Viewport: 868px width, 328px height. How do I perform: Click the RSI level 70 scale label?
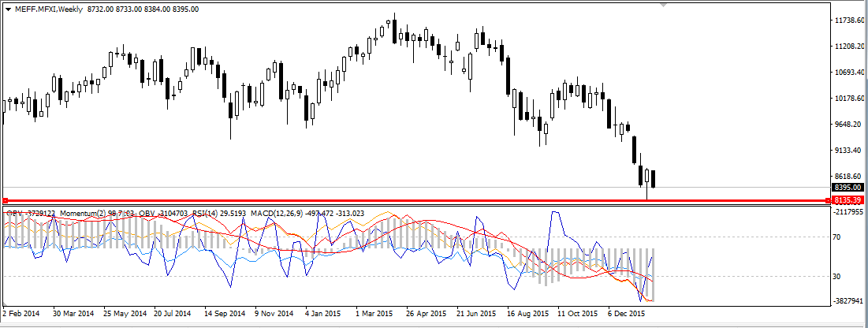point(837,237)
